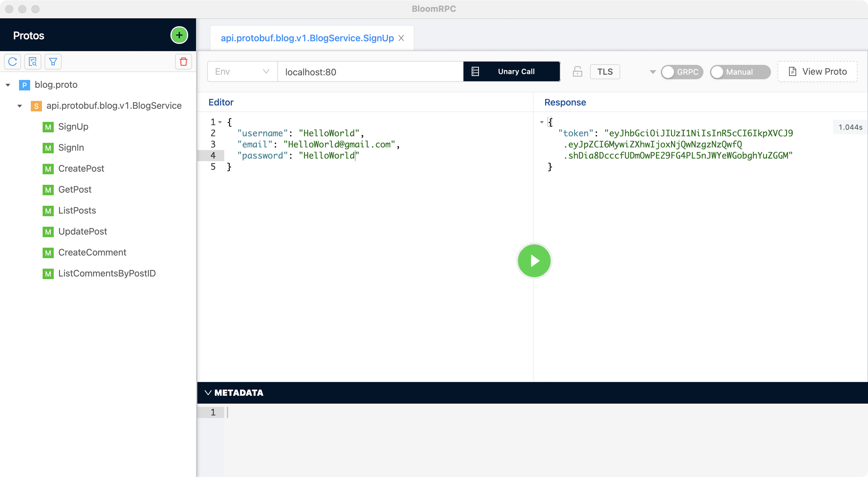Click the play button to send request
Screen dimensions: 868x477
tap(534, 260)
